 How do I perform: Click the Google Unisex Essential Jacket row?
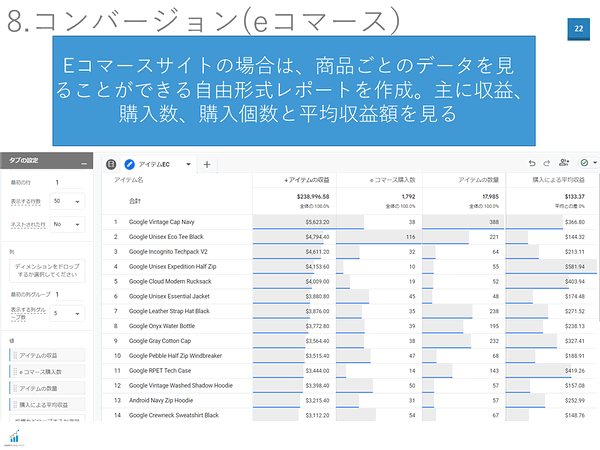click(x=349, y=296)
